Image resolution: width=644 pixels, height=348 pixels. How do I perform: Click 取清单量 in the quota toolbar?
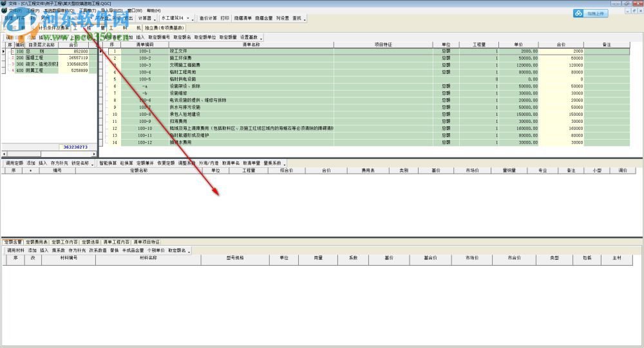251,163
